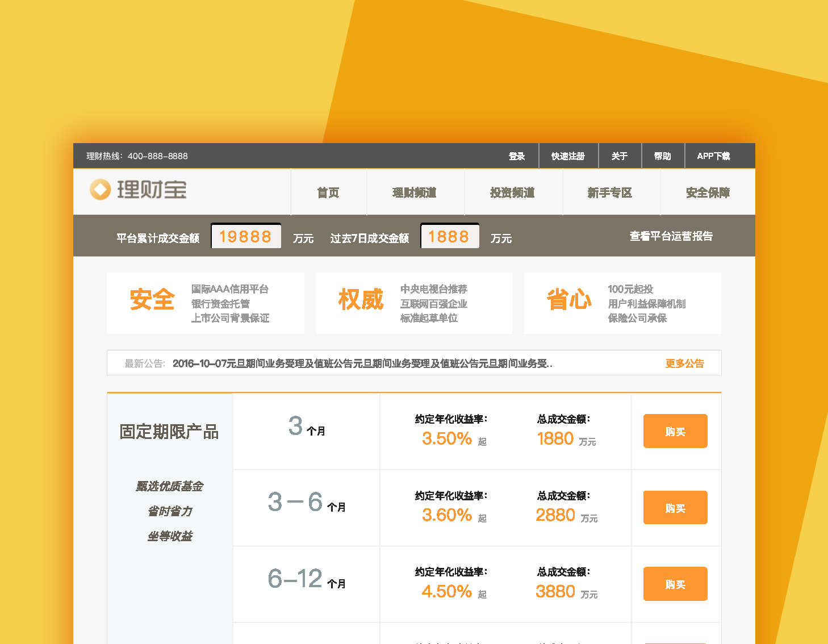Image resolution: width=828 pixels, height=644 pixels.
Task: Click the 安全 feature card
Action: [205, 303]
